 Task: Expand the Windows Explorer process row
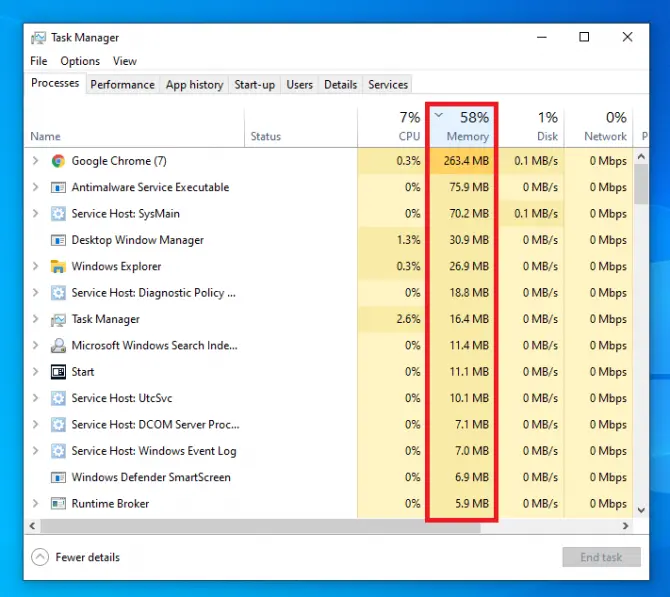[x=35, y=266]
